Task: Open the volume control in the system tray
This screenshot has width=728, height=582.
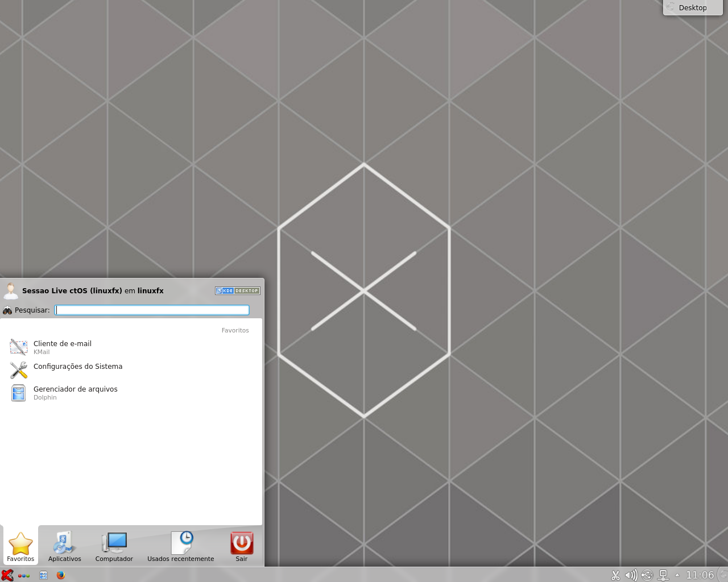Action: coord(631,575)
